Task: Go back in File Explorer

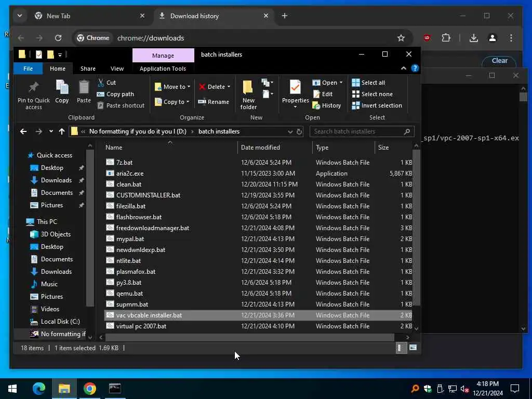Action: (23, 131)
